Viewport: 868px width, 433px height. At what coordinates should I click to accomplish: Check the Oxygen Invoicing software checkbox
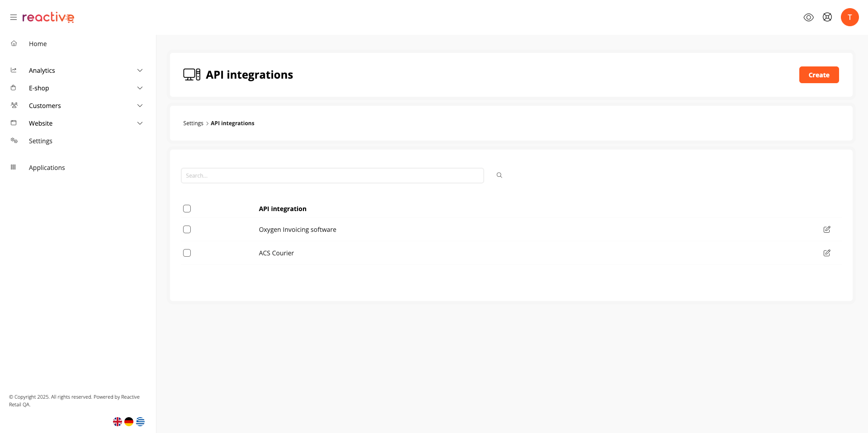[x=187, y=230]
